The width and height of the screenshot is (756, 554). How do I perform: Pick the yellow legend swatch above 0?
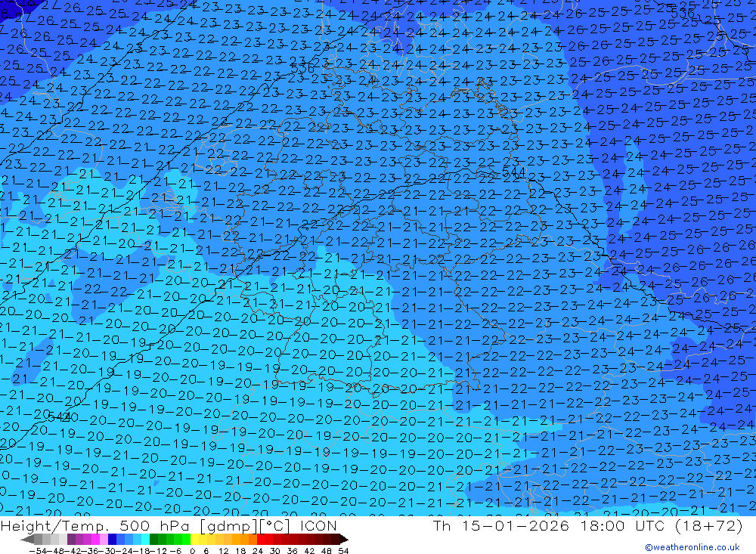(194, 540)
